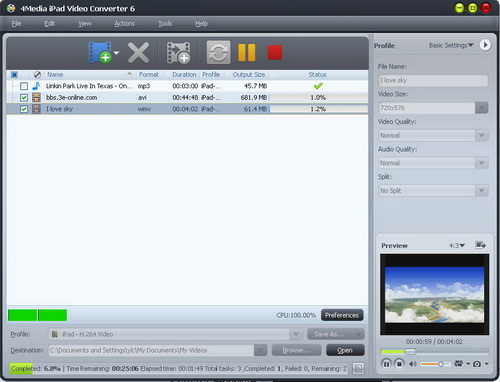Viewport: 500px width, 382px height.
Task: Open the Video Size 720x576 dropdown
Action: [x=482, y=108]
